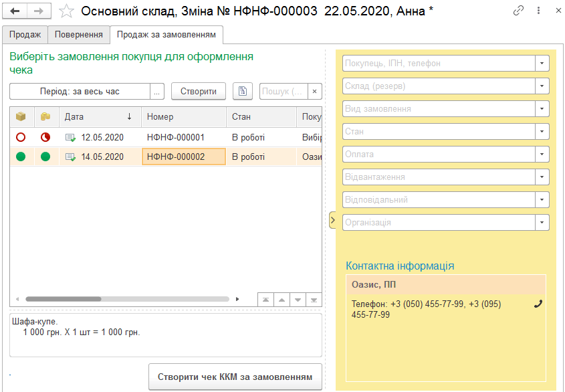Call Оазис via the phone handset icon

click(538, 304)
